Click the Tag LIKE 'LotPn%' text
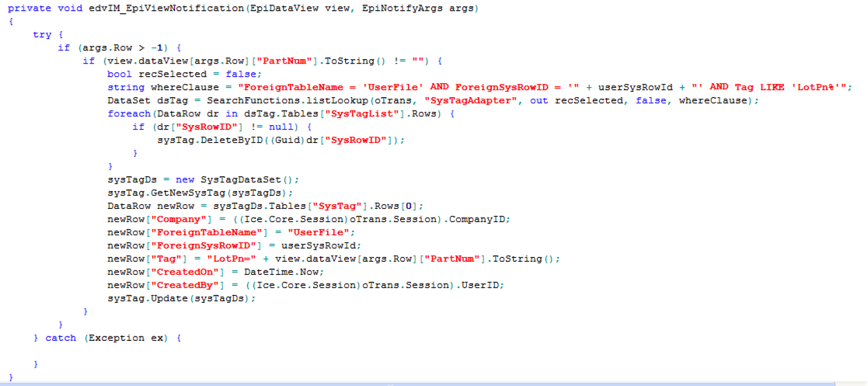Image resolution: width=868 pixels, height=386 pixels. (x=792, y=87)
